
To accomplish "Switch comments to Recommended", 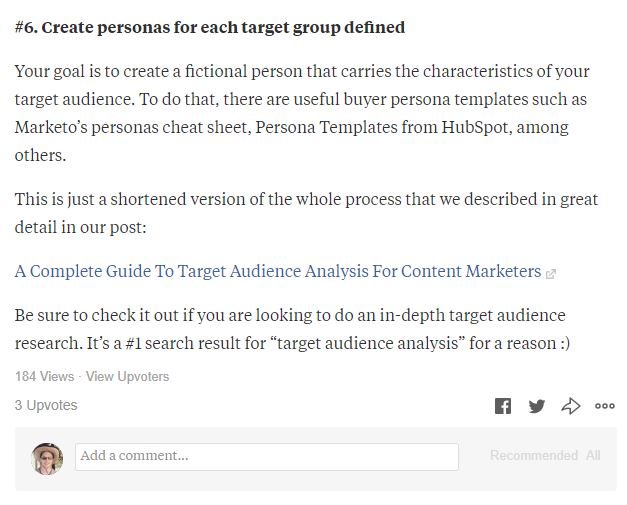I will pyautogui.click(x=533, y=455).
